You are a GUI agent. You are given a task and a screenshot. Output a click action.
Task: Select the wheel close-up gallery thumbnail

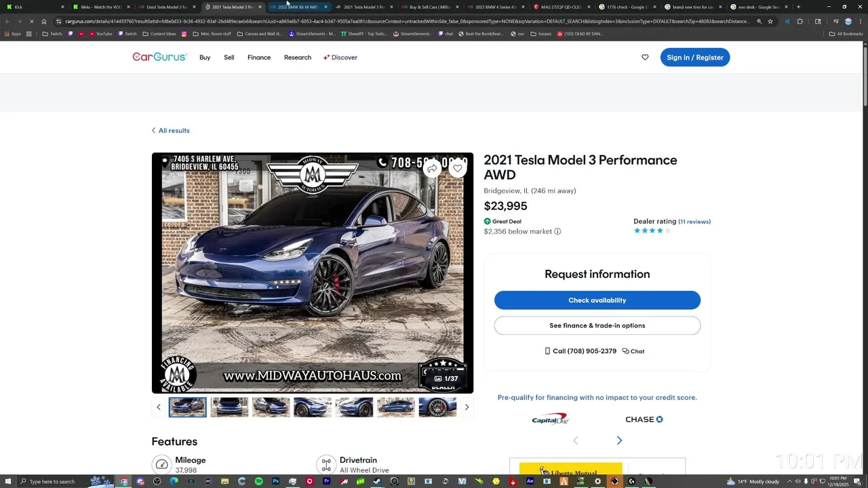[x=437, y=407]
